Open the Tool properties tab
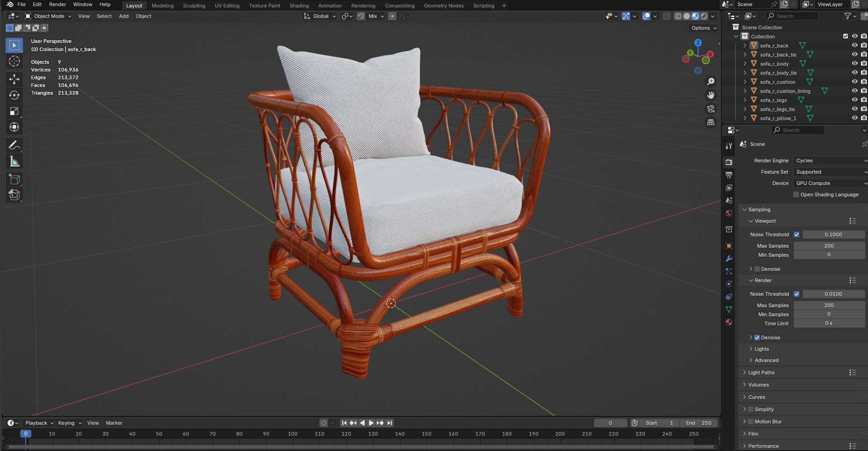This screenshot has width=868, height=451. (729, 146)
